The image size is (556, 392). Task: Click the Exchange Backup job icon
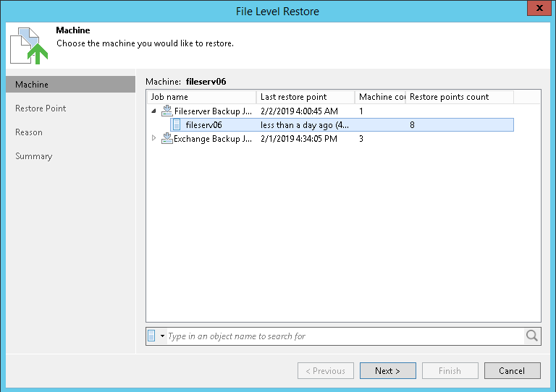click(167, 138)
